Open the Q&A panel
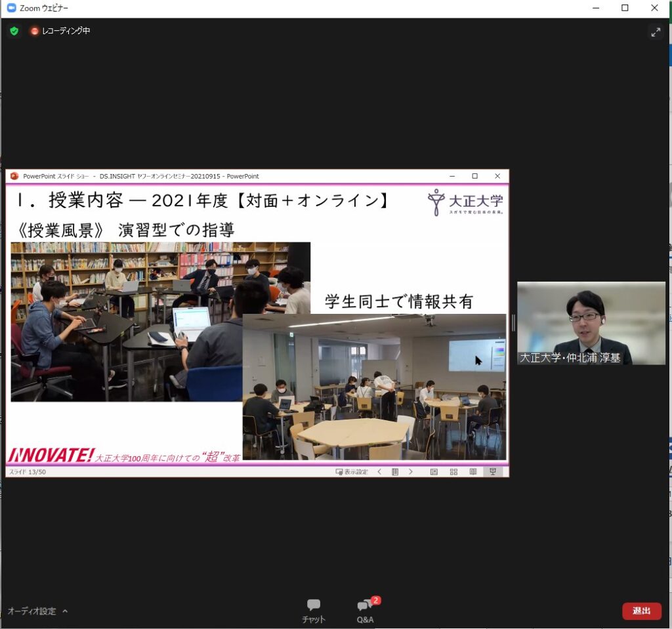The width and height of the screenshot is (672, 629). pos(365,610)
